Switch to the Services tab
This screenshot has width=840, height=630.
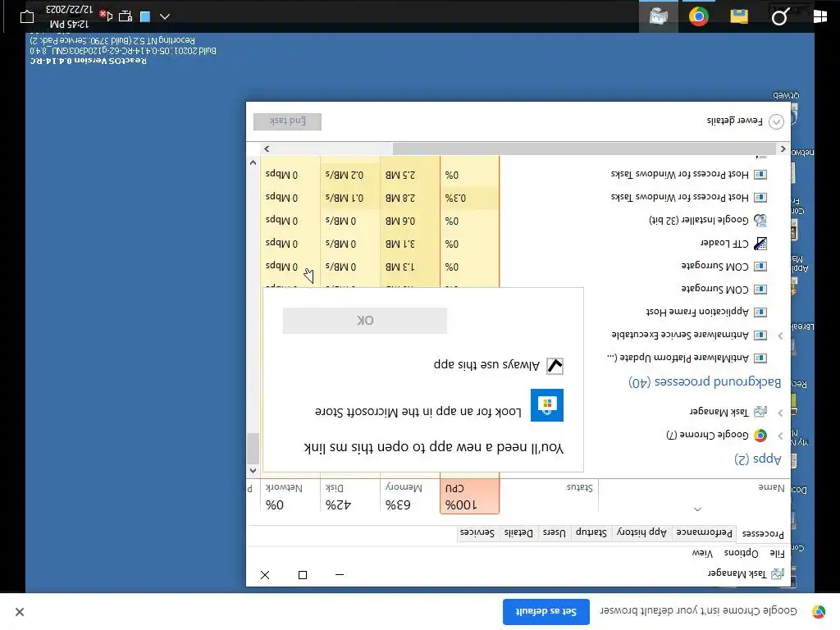coord(477,532)
